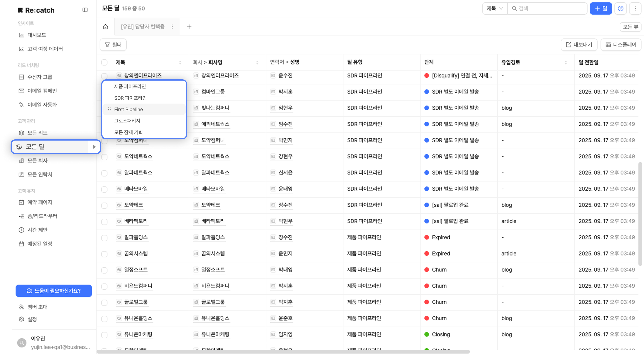The image size is (644, 354).
Task: Open the 제목 search field dropdown
Action: [x=494, y=9]
